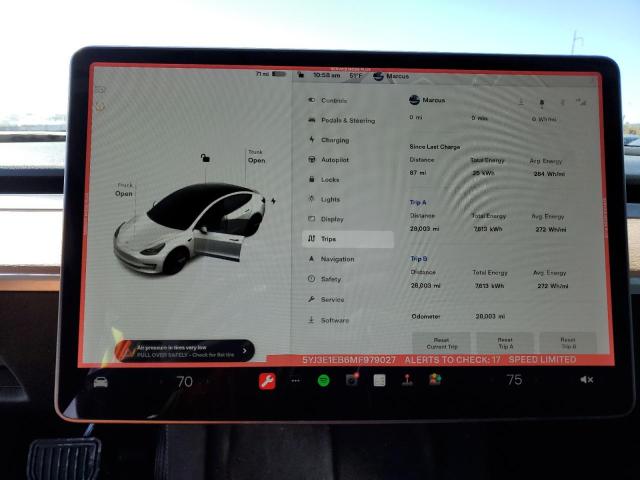
Task: Select the Trips menu item
Action: (348, 239)
